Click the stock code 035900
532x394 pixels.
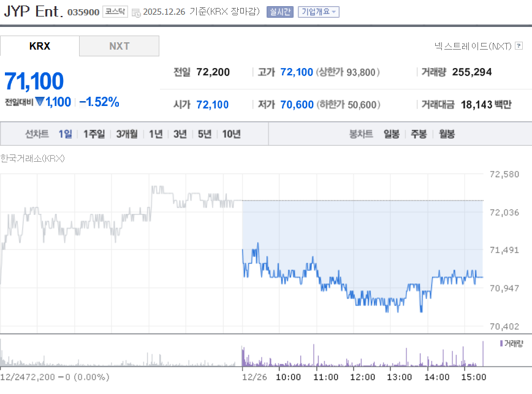click(83, 12)
